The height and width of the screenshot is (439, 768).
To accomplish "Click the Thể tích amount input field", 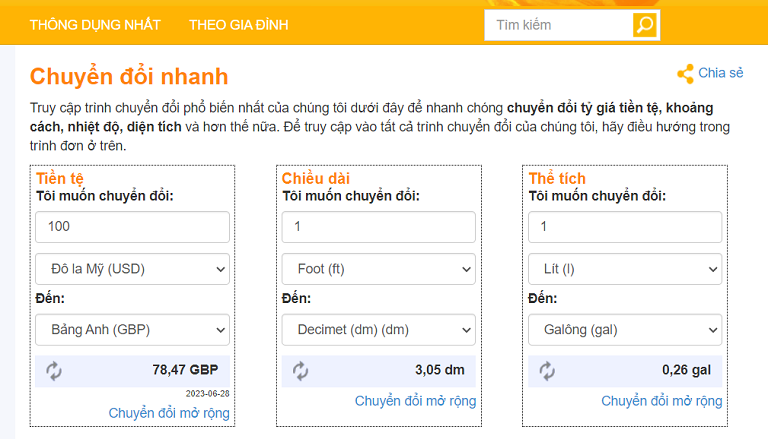I will tap(625, 227).
